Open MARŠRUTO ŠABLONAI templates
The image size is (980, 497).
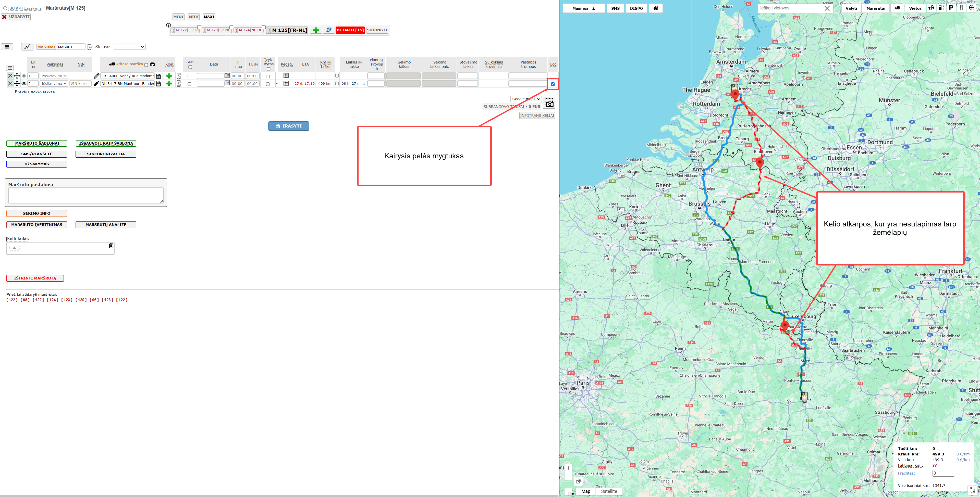[x=37, y=143]
